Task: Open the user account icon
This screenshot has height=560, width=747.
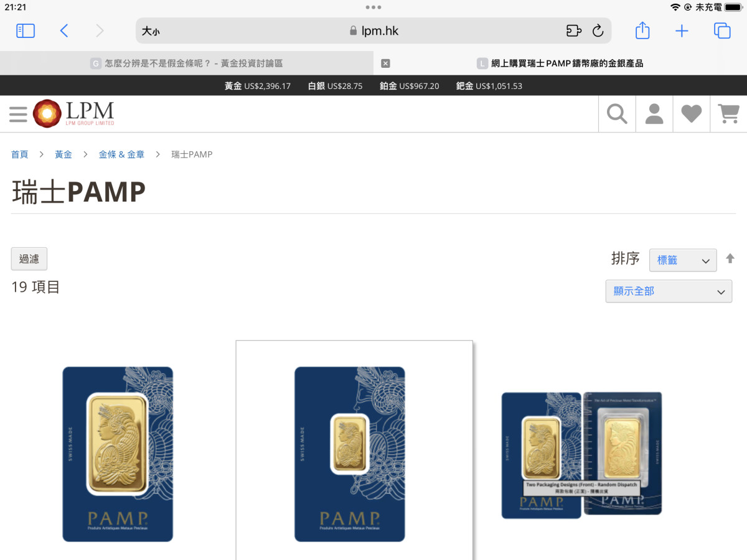Action: pyautogui.click(x=654, y=114)
